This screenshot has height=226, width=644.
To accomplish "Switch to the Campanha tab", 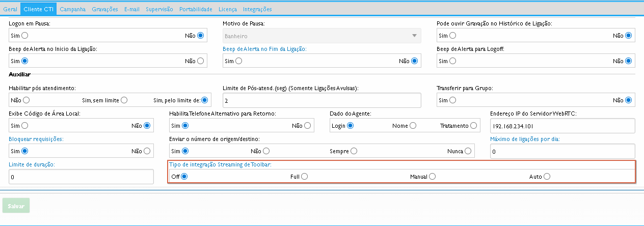I will tap(72, 9).
